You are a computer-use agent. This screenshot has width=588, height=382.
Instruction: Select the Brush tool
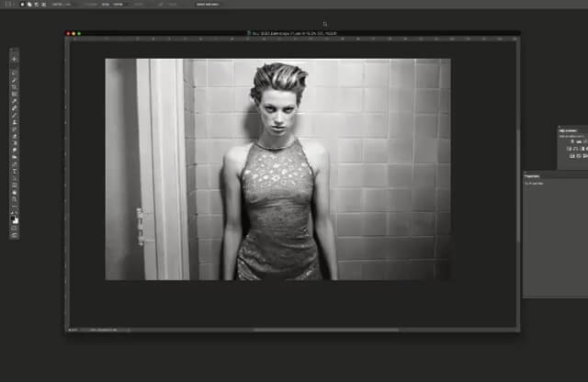(x=15, y=115)
